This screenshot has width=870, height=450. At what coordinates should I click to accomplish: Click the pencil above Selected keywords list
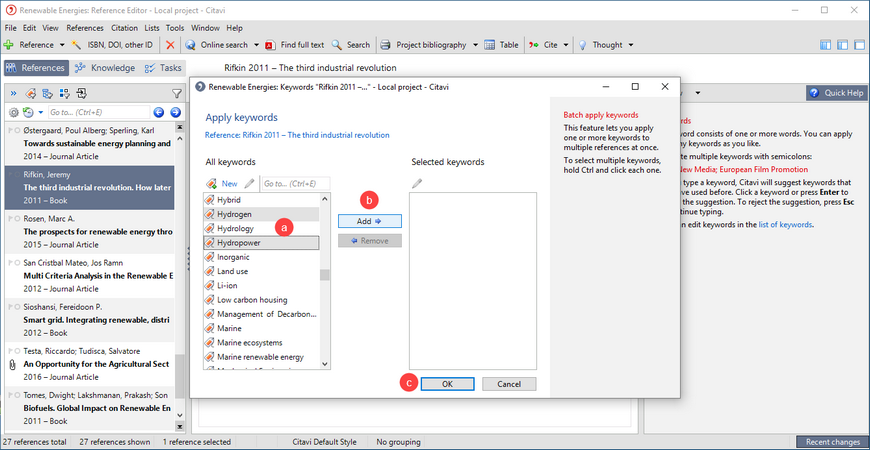(417, 184)
